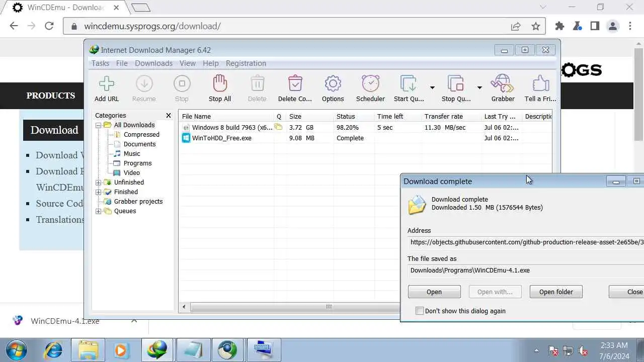Expand the WinCDEmu-4.1.exe download chevron
Viewport: 644px width, 362px height.
134,320
